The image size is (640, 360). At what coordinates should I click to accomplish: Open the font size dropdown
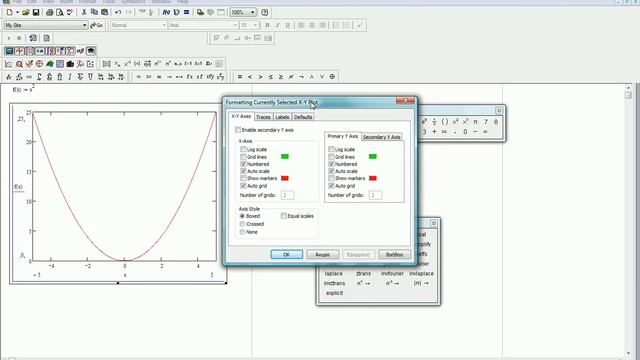(x=256, y=25)
